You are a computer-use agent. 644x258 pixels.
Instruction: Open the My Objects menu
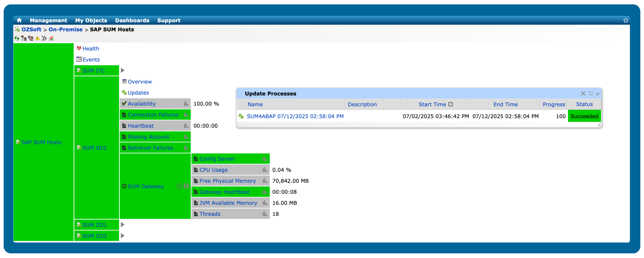coord(91,20)
